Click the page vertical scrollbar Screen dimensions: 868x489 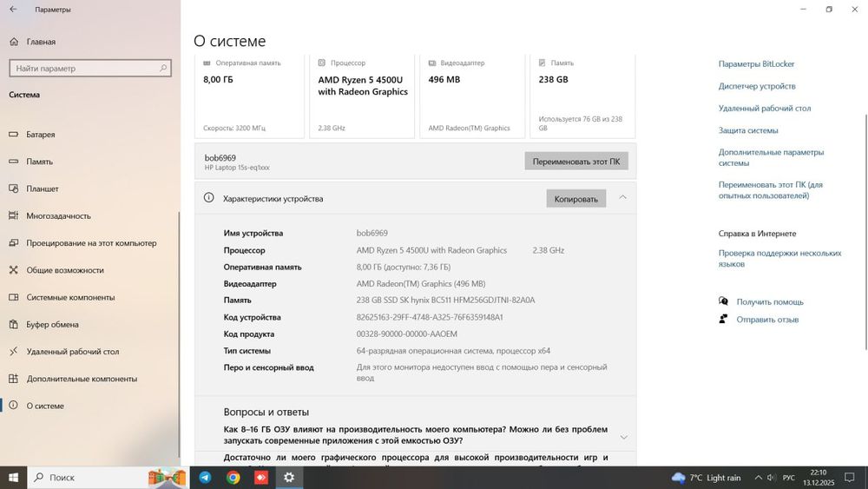865,233
